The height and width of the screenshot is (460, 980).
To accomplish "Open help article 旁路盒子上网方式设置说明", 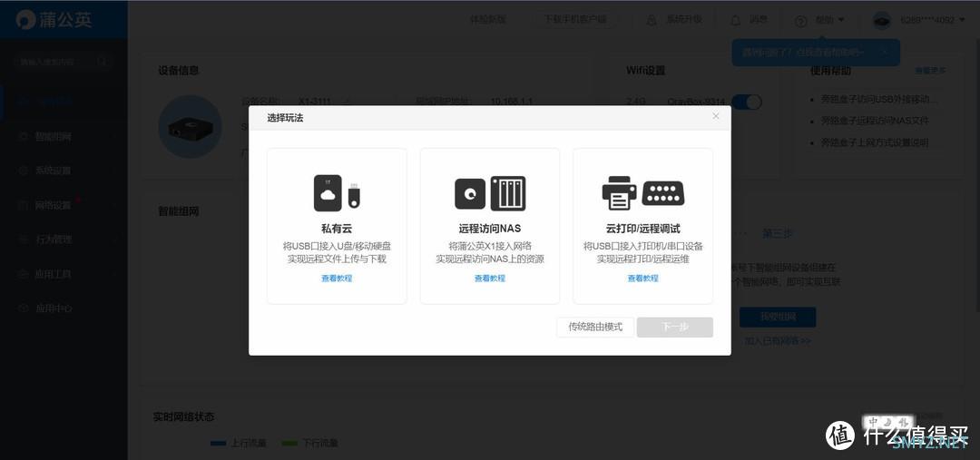I will pos(875,142).
